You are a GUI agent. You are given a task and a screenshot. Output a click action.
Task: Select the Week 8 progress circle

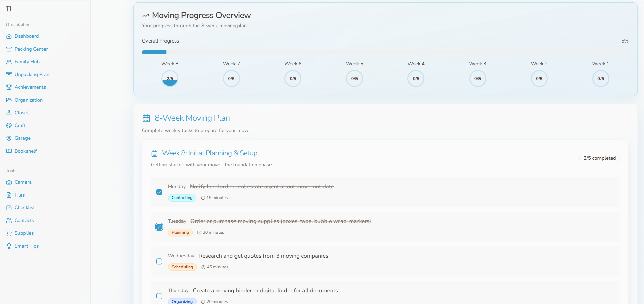pyautogui.click(x=170, y=79)
